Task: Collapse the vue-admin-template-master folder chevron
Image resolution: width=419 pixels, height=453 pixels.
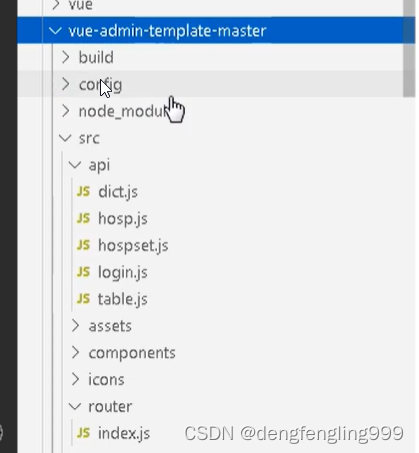Action: point(55,31)
